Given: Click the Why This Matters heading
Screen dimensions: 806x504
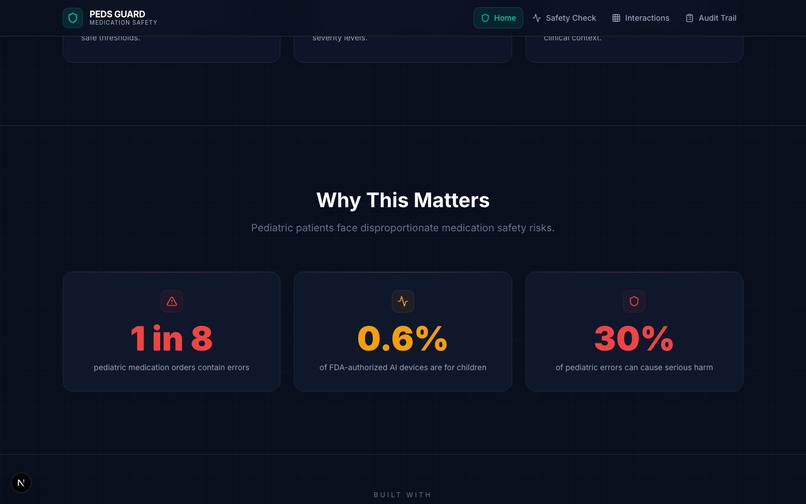Looking at the screenshot, I should point(403,200).
